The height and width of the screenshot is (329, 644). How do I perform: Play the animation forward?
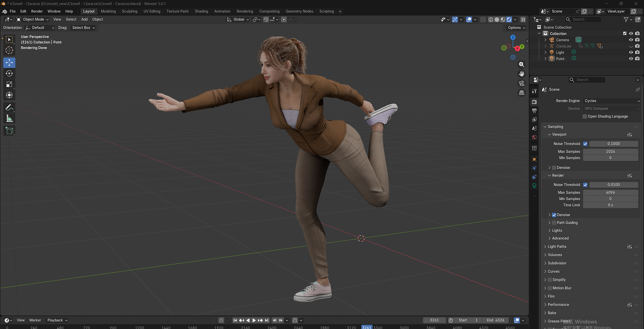tap(254, 320)
